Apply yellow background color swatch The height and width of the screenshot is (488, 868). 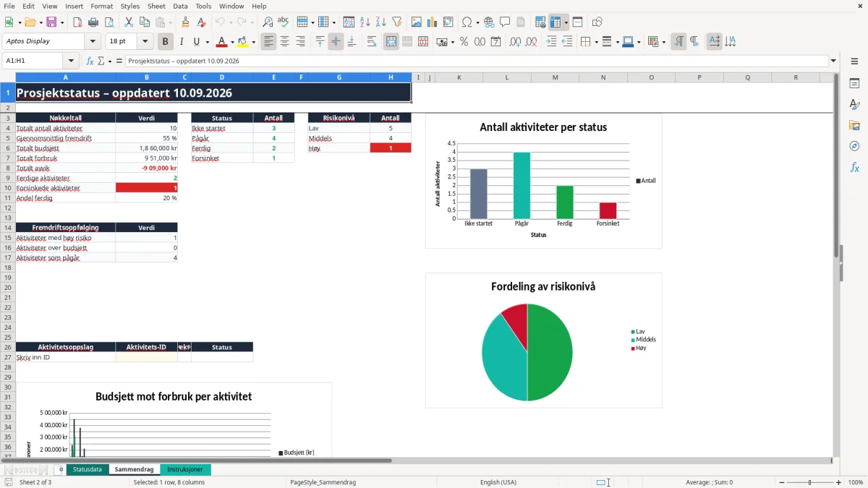click(x=243, y=42)
